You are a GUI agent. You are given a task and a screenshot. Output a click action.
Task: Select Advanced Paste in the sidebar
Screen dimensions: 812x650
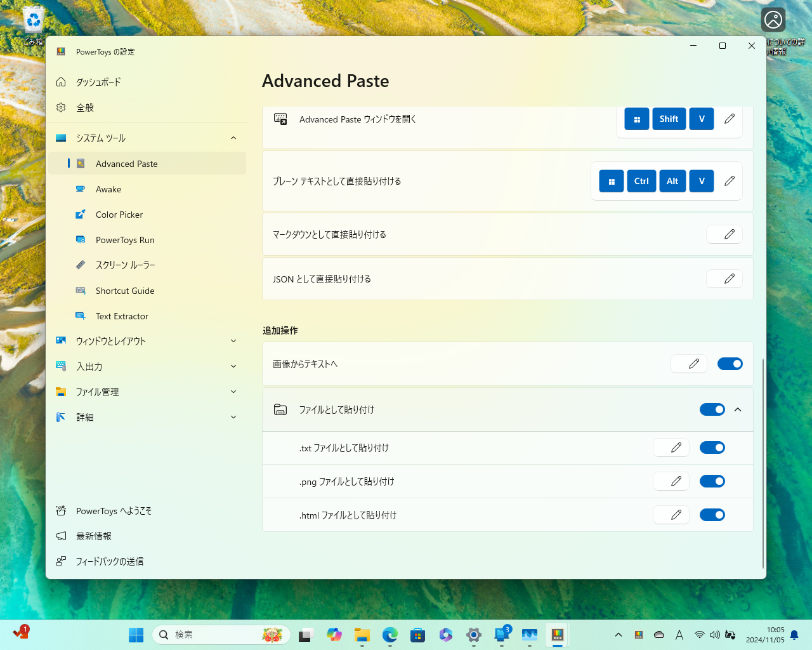pos(147,163)
